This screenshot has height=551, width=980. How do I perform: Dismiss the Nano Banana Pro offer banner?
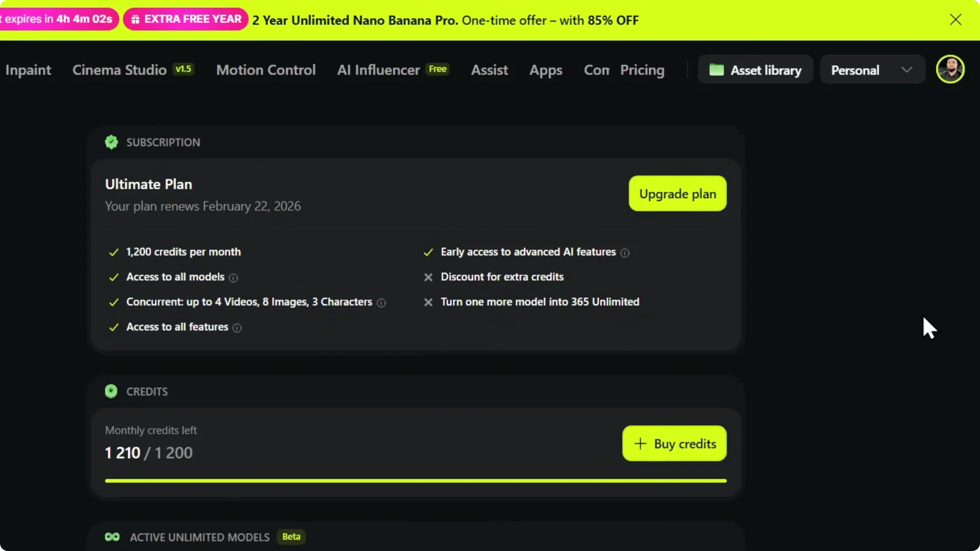[x=955, y=19]
